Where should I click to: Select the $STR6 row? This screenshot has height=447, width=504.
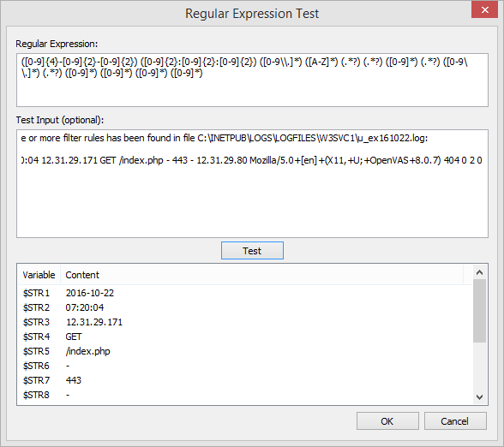click(x=245, y=366)
